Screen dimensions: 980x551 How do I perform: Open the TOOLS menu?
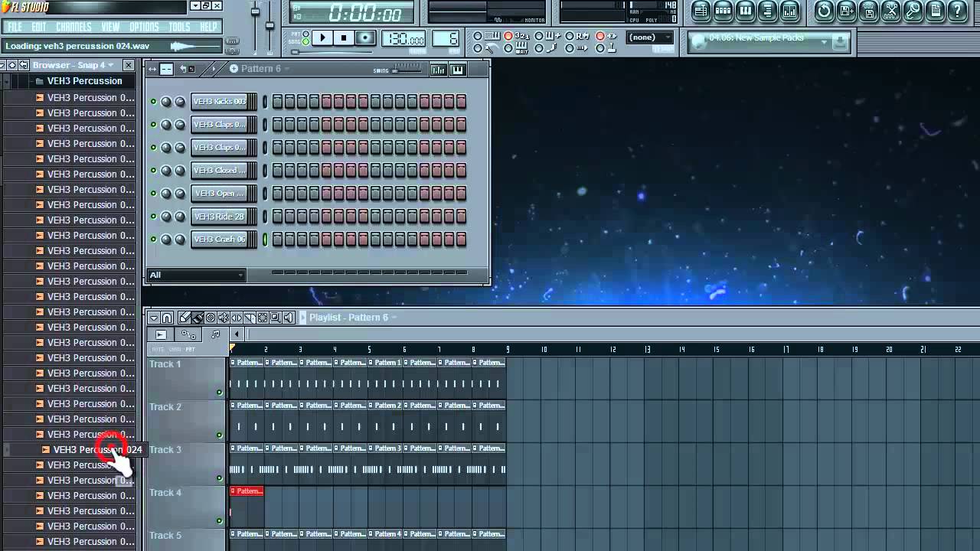coord(179,27)
